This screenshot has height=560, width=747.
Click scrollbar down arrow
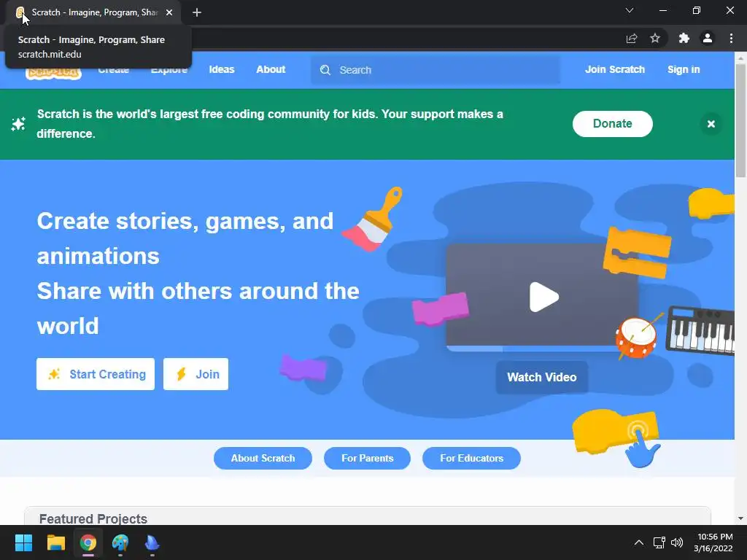pyautogui.click(x=740, y=518)
